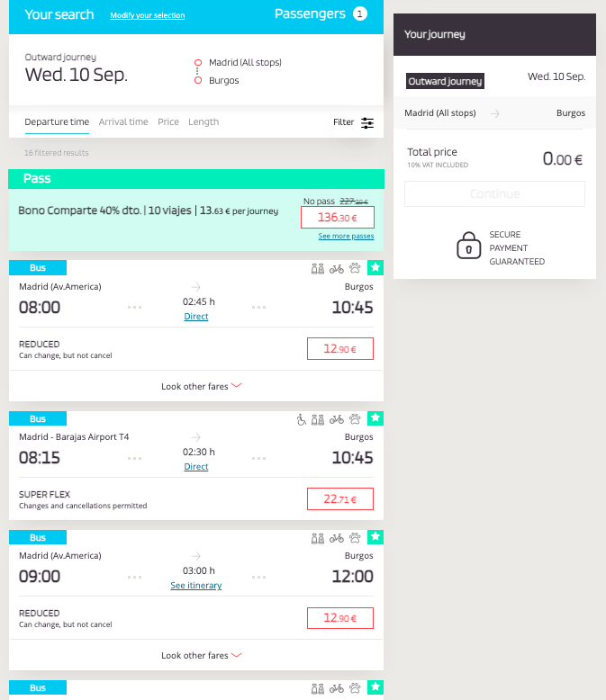Screen dimensions: 606x700
Task: Expand other fares for 09:00 bus
Action: [202, 655]
